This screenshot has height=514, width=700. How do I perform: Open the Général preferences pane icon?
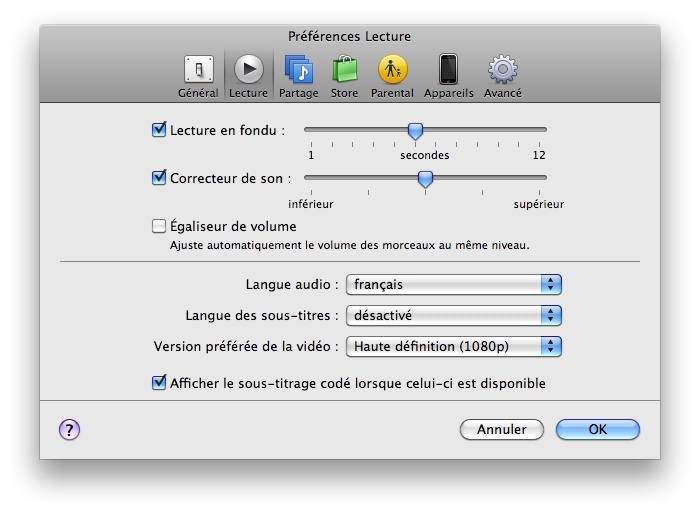[x=198, y=70]
